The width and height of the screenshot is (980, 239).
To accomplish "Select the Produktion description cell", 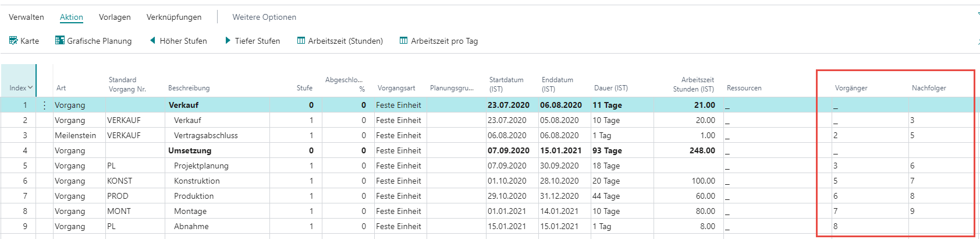I will point(194,196).
